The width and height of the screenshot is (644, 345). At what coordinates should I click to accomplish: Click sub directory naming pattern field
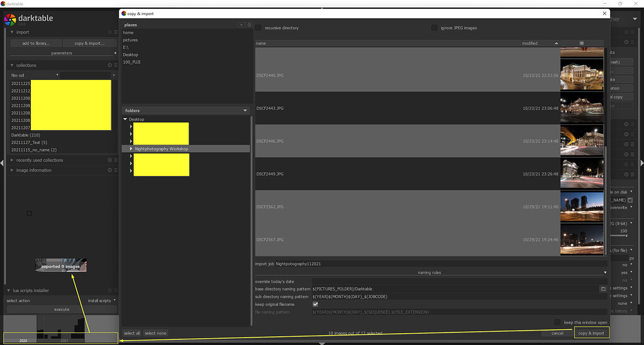click(459, 297)
